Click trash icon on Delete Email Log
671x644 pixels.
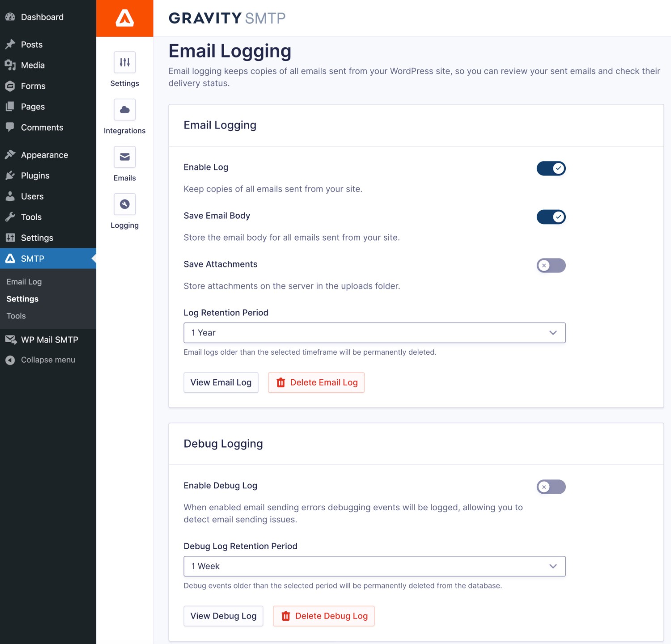click(x=280, y=382)
